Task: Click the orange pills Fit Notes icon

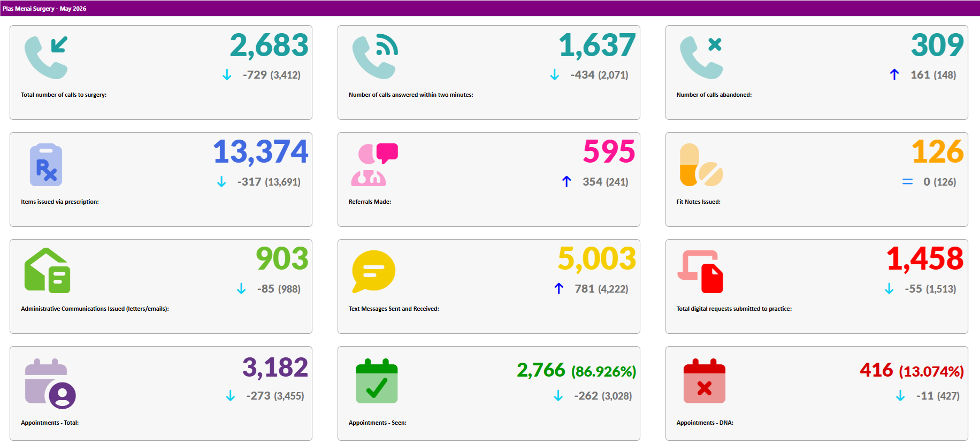Action: 701,165
